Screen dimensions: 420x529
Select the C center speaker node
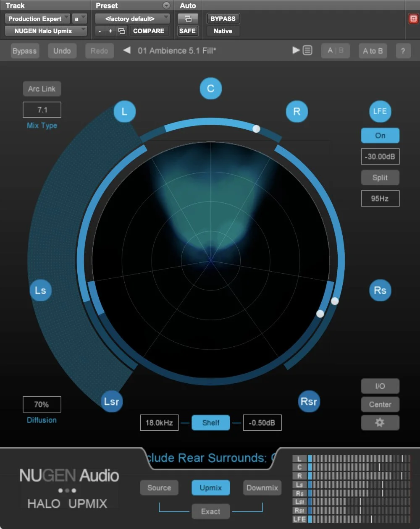pos(211,89)
